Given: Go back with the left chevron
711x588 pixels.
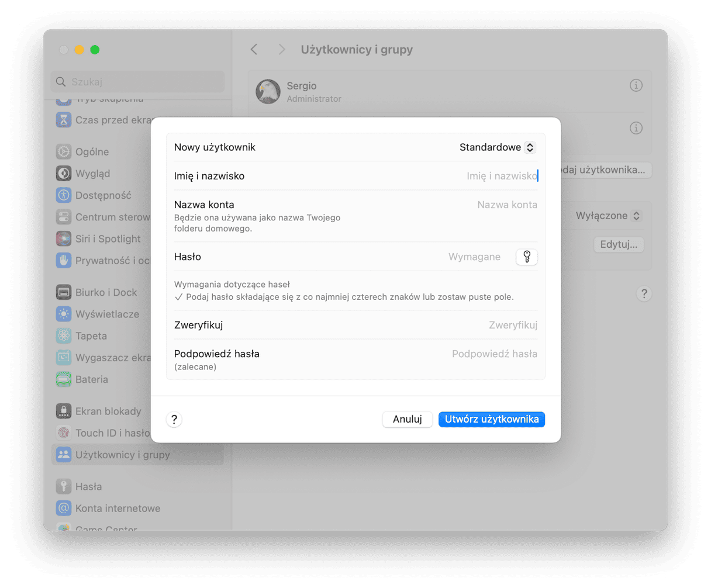Looking at the screenshot, I should point(254,50).
